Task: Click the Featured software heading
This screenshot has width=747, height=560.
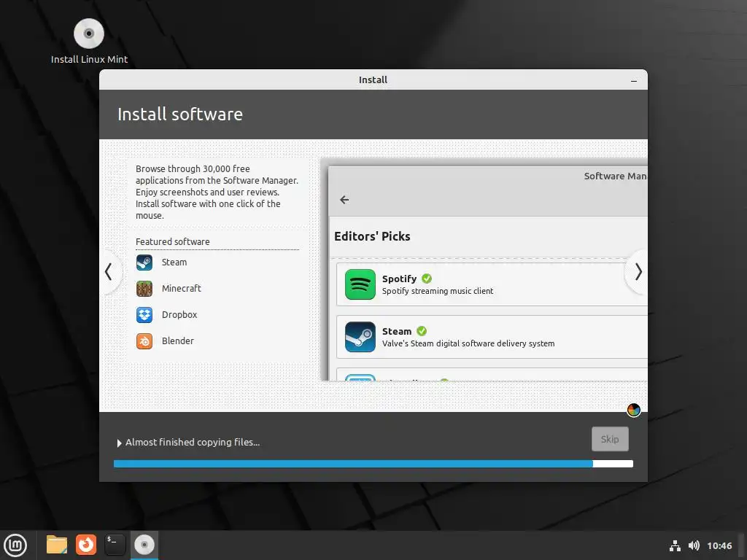Action: point(172,242)
